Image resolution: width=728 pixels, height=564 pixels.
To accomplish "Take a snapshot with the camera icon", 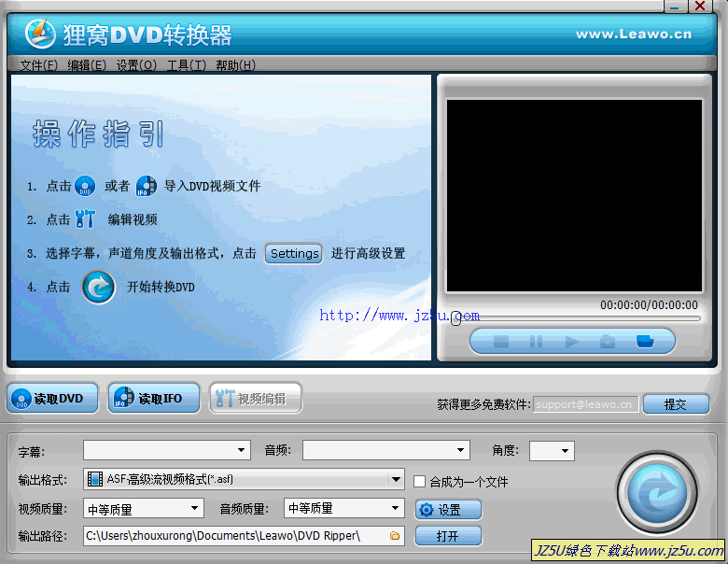I will [608, 342].
